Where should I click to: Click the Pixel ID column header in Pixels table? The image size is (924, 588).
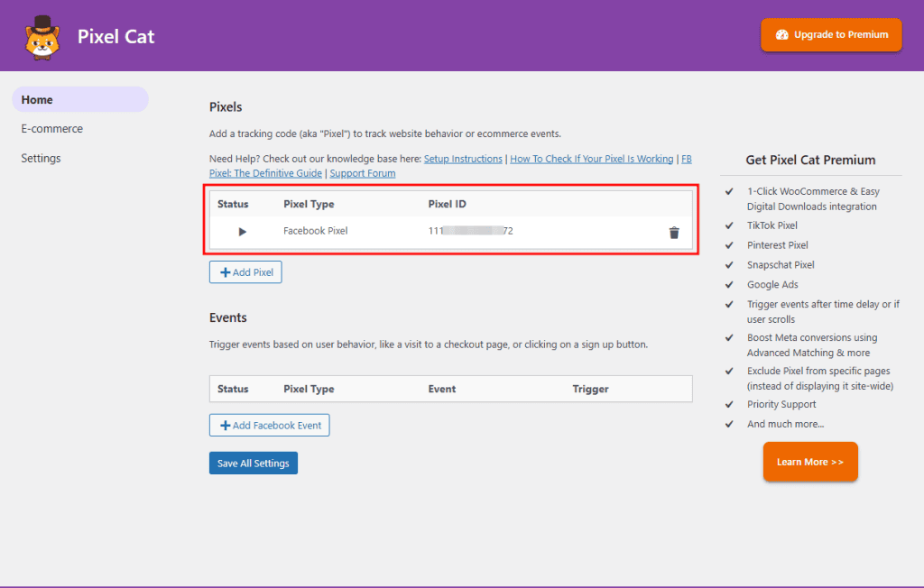pos(448,204)
